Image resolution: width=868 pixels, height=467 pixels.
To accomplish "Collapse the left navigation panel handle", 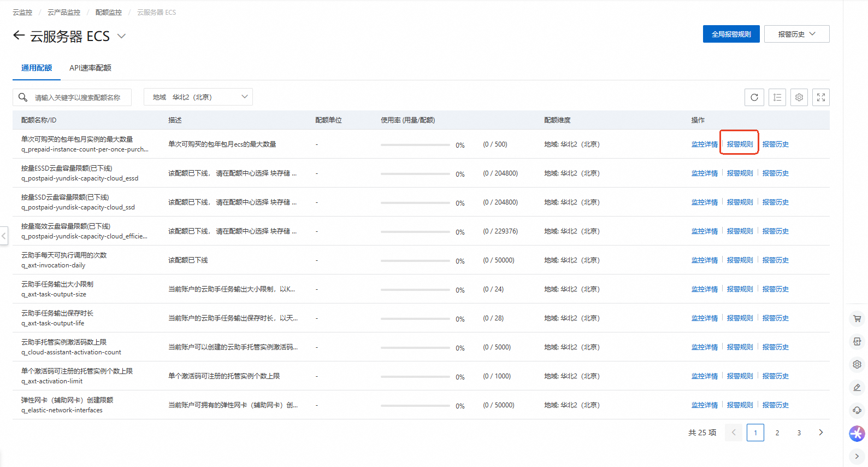I will pyautogui.click(x=4, y=236).
